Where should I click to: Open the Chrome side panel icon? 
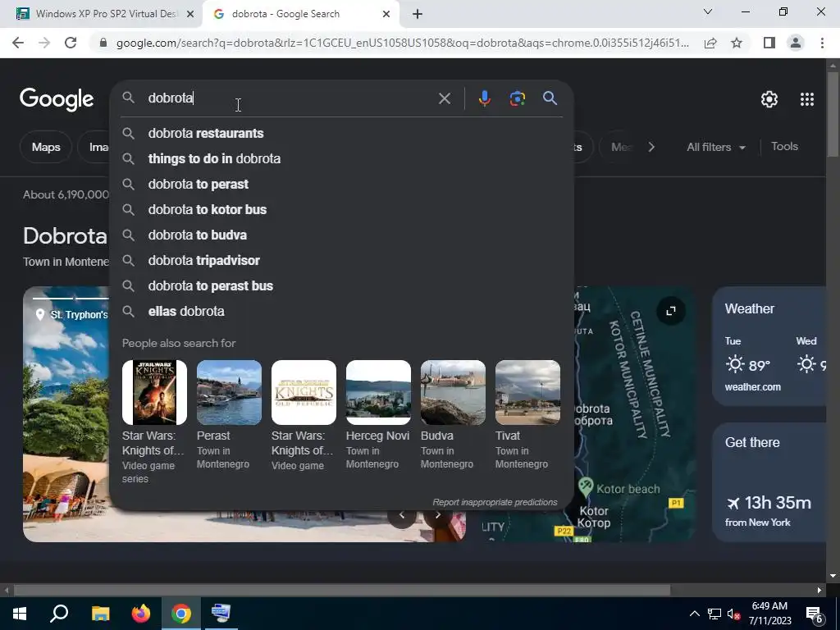click(x=769, y=43)
